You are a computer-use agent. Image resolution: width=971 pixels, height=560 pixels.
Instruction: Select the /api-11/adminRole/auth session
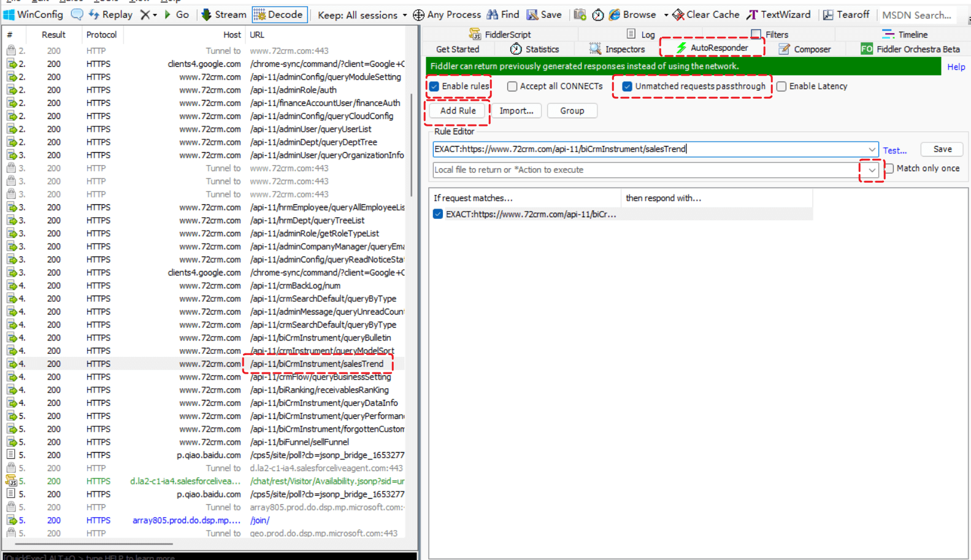[204, 90]
